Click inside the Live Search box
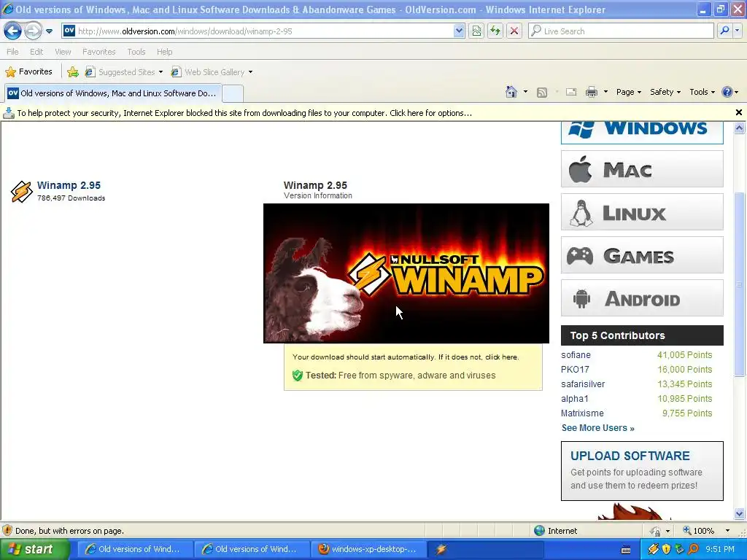The width and height of the screenshot is (747, 560). pyautogui.click(x=622, y=31)
